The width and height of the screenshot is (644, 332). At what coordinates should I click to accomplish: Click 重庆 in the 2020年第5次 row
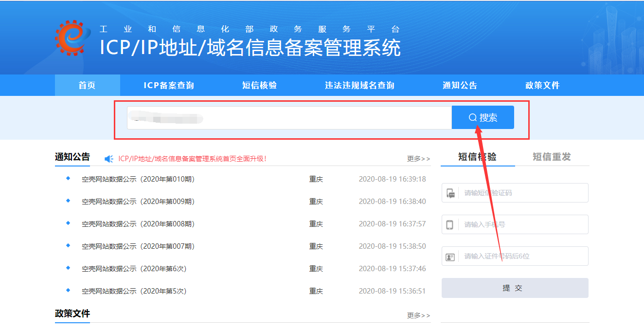point(316,291)
